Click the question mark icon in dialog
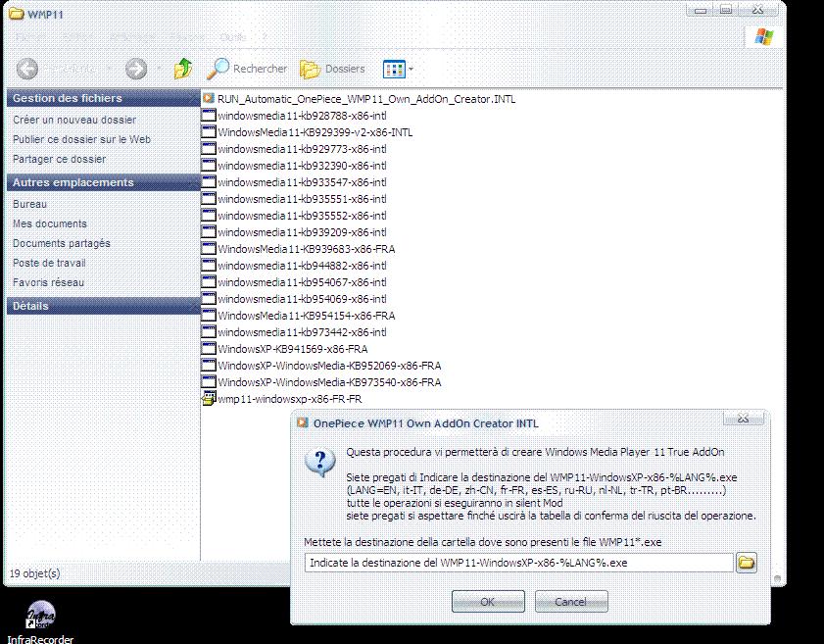824x644 pixels. (320, 463)
